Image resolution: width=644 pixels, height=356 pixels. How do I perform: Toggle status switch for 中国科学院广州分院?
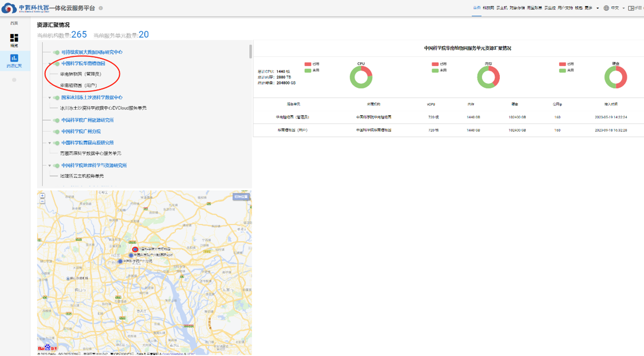tap(56, 131)
